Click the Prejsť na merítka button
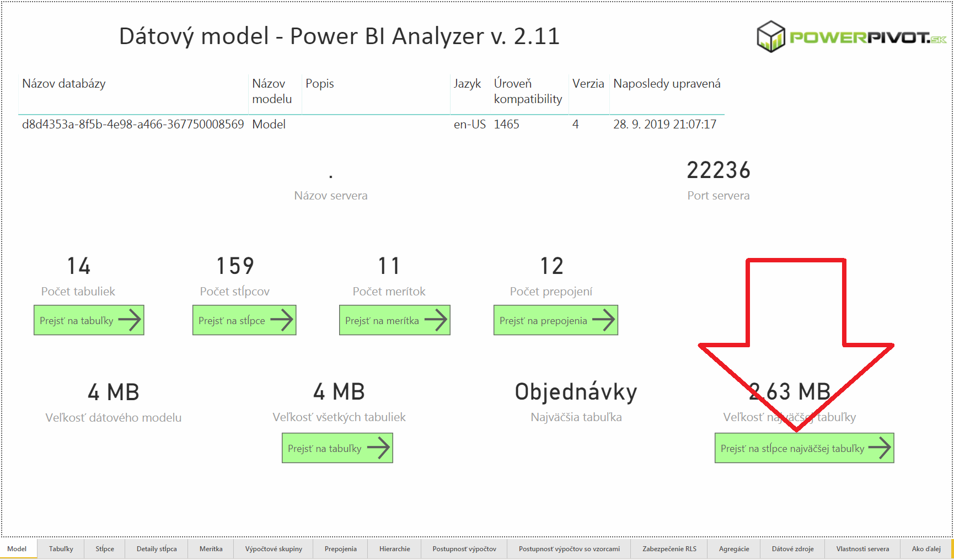The image size is (954, 560). click(395, 320)
